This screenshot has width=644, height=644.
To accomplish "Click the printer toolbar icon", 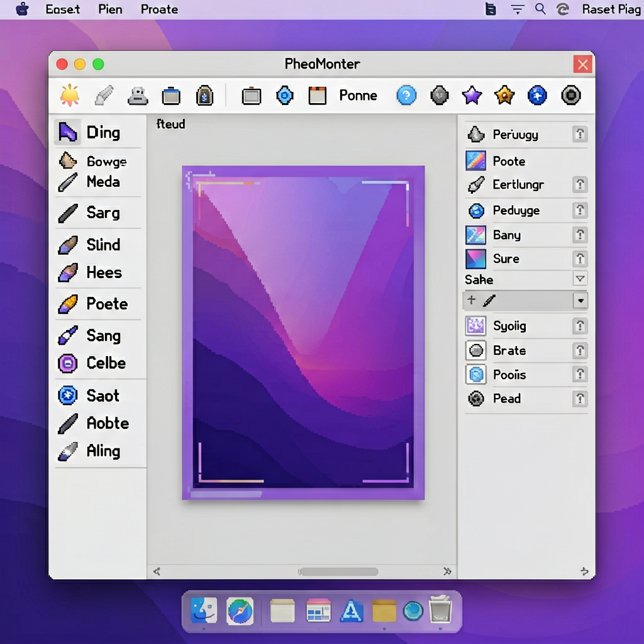I will click(138, 96).
